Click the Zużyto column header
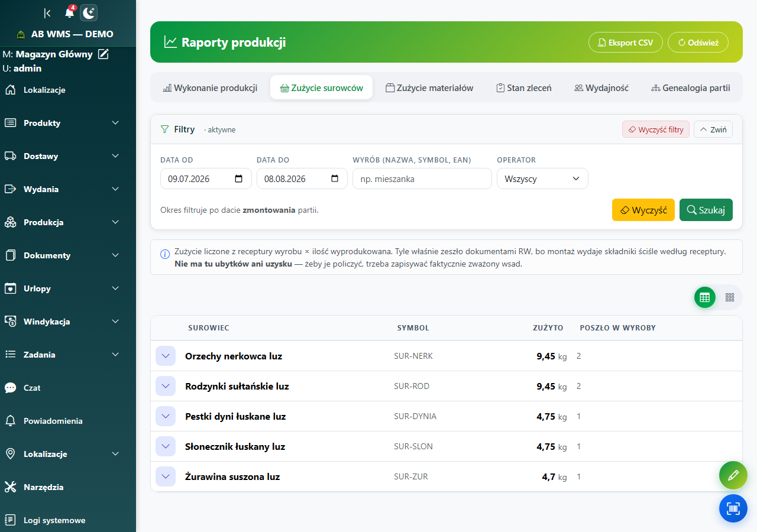 pos(548,327)
